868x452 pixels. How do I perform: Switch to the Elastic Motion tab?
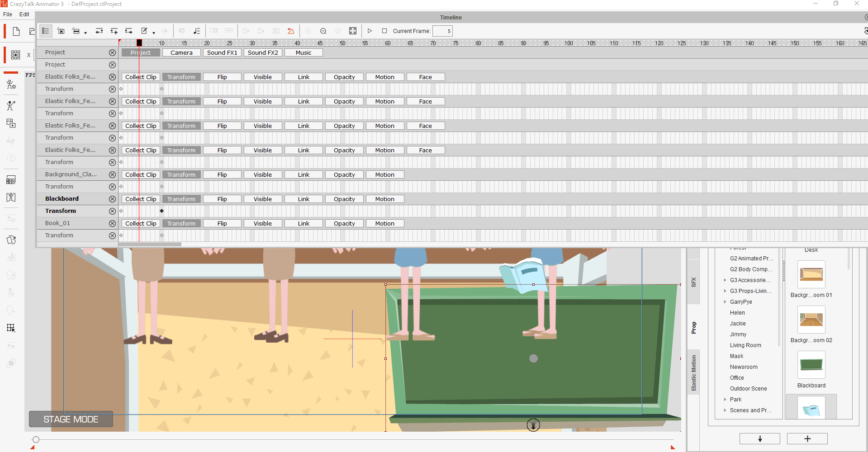pyautogui.click(x=693, y=372)
